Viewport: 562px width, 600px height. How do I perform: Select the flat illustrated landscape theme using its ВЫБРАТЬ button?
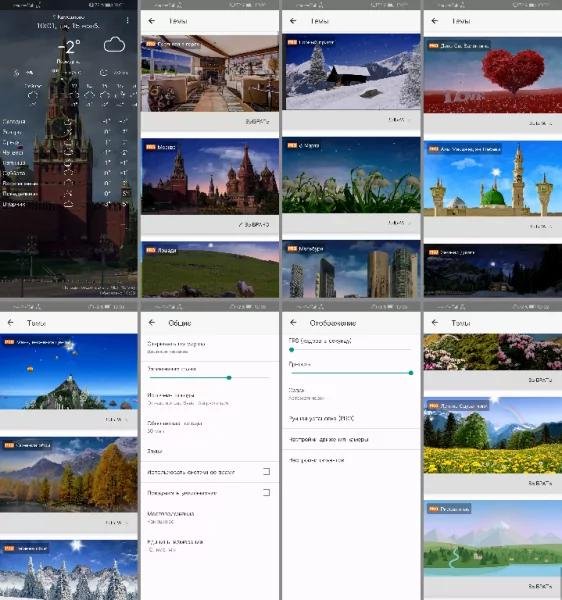540,586
